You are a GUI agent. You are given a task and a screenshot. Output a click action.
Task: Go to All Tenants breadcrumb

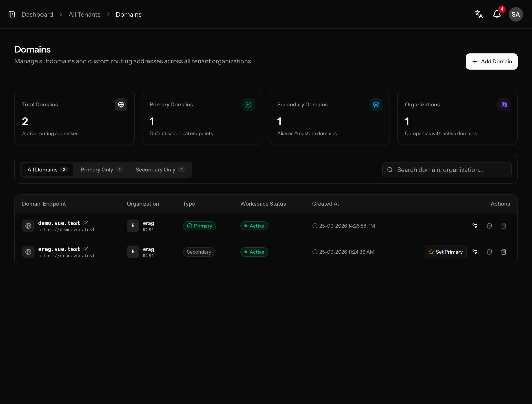coord(84,14)
